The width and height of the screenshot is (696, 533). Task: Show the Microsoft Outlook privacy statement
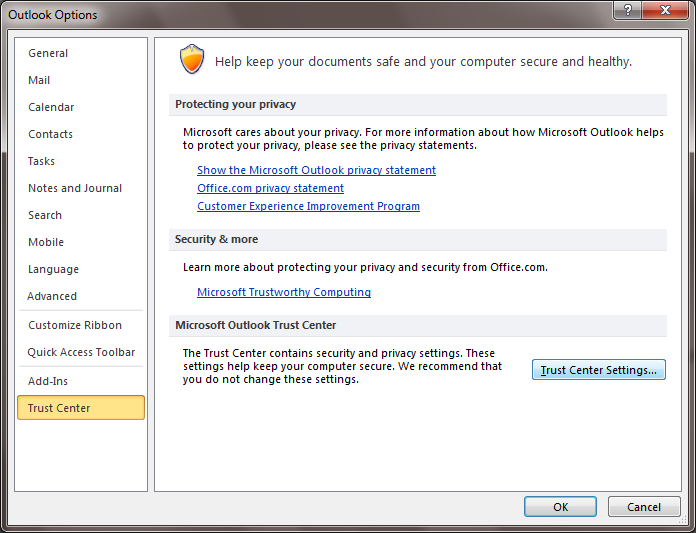pos(316,170)
